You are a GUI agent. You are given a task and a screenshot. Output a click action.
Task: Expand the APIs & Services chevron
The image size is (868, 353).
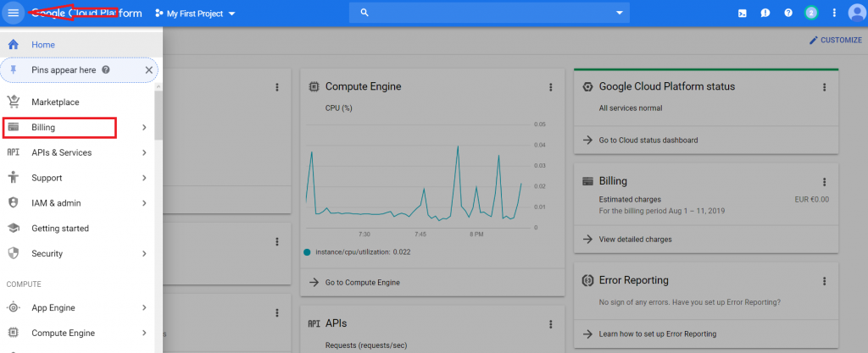(x=144, y=153)
